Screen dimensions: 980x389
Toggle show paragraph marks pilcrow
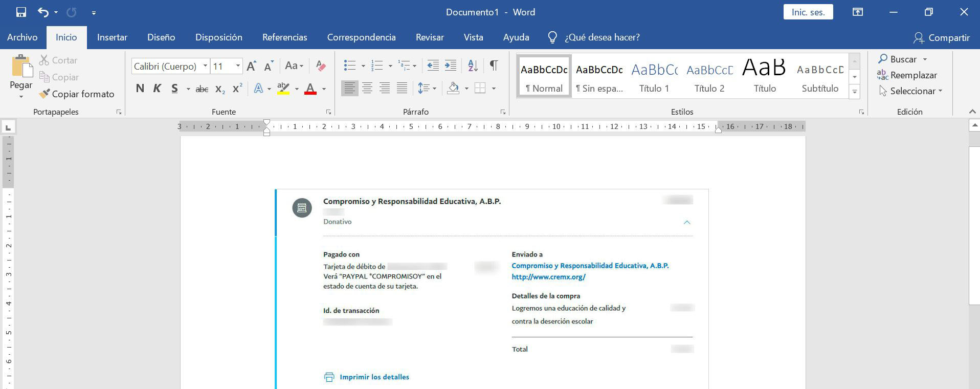point(494,66)
